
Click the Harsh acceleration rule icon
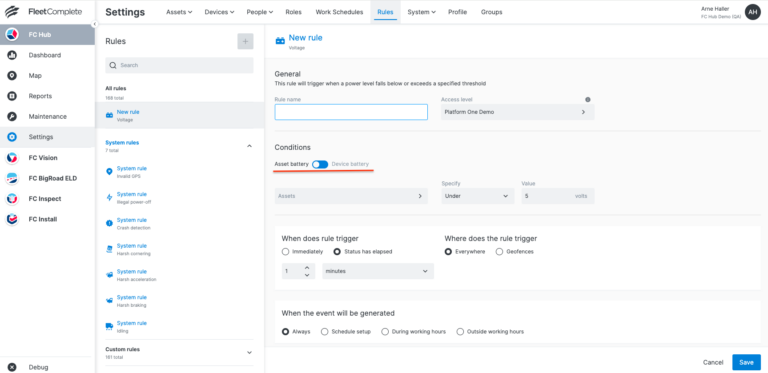click(x=109, y=275)
